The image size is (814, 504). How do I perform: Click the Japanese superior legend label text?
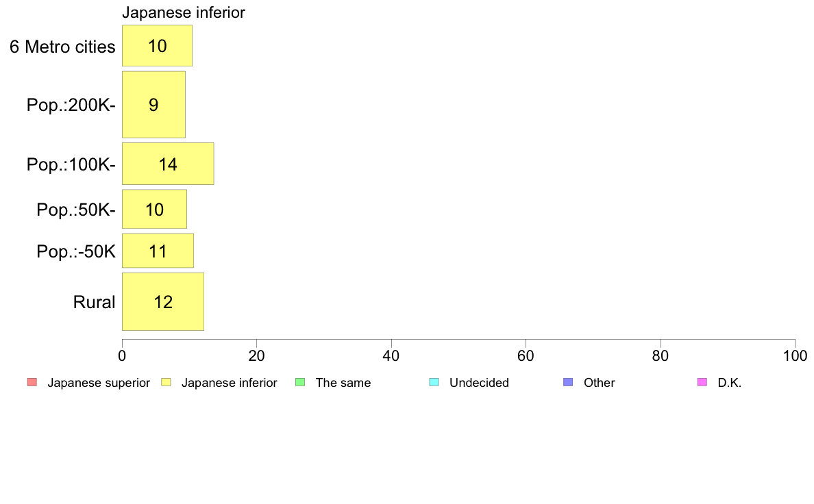(99, 383)
